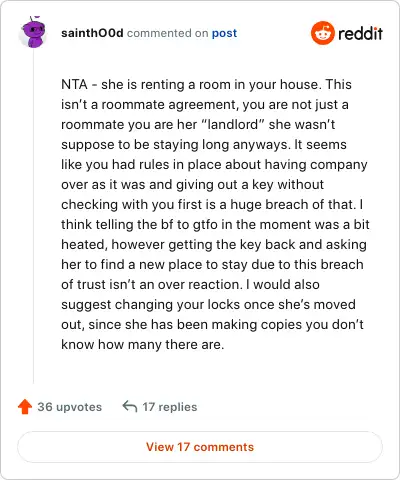The width and height of the screenshot is (400, 480).
Task: Click the line beginning "heated, however getting the key"
Action: tap(214, 244)
